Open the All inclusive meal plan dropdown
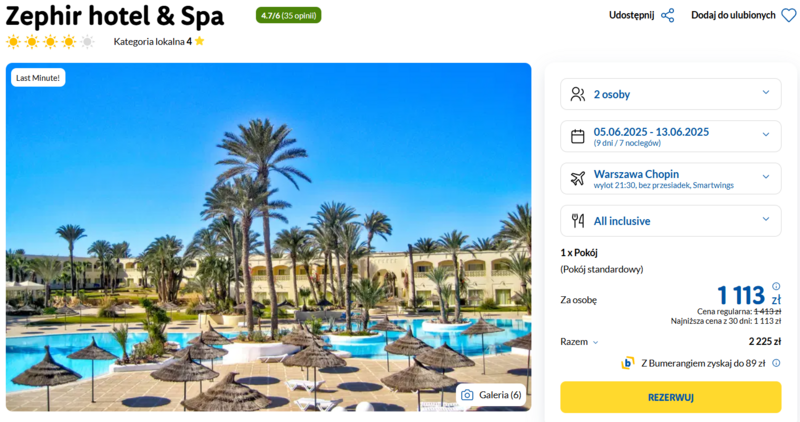The height and width of the screenshot is (422, 800). (670, 220)
